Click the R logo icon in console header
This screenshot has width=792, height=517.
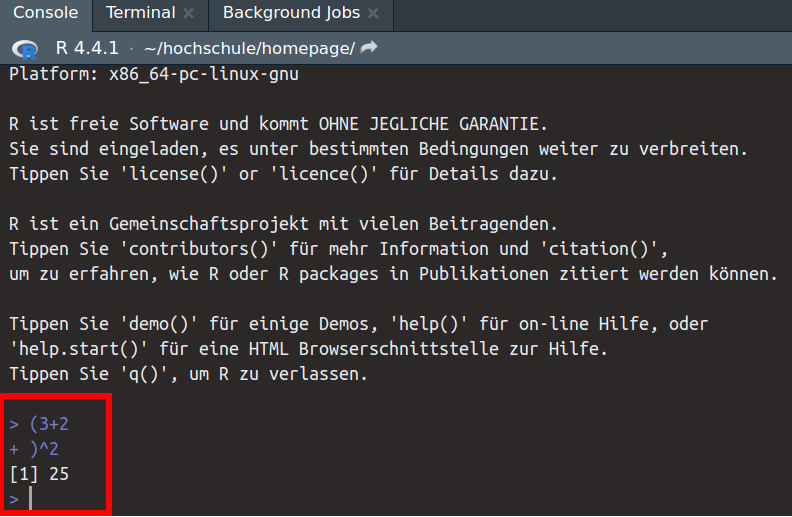click(x=24, y=48)
